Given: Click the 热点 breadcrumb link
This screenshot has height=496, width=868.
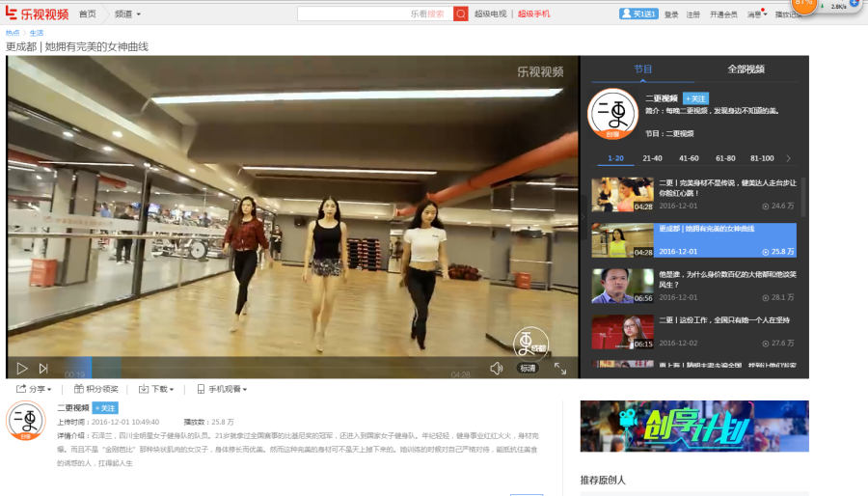Looking at the screenshot, I should (x=13, y=33).
